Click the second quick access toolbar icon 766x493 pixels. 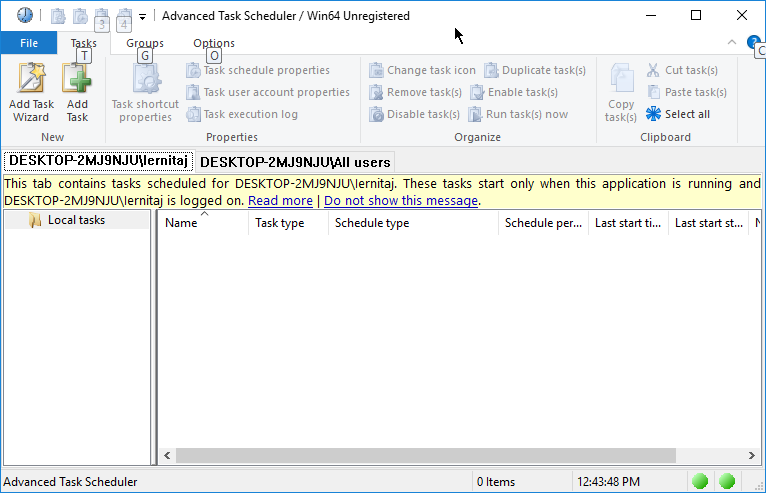tap(80, 16)
